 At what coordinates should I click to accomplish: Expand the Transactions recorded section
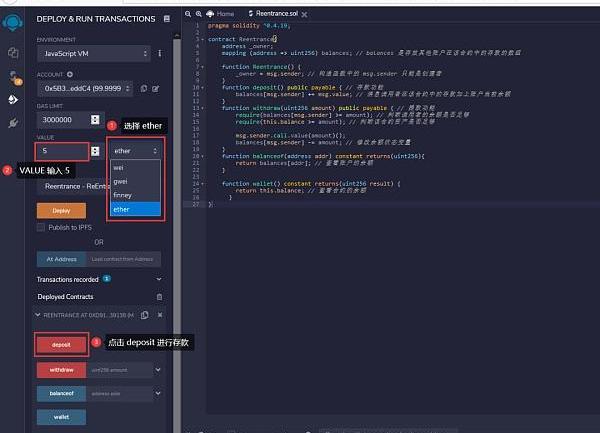(x=158, y=279)
